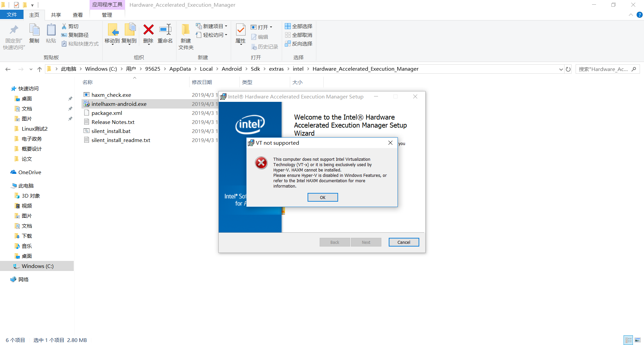
Task: Select 3D 对象 in navigation pane
Action: tap(31, 196)
